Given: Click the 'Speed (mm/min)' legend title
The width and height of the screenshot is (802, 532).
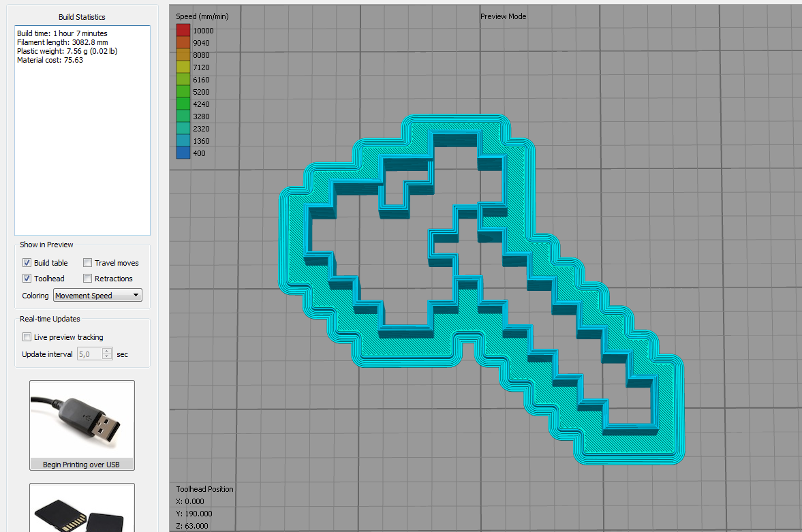Looking at the screenshot, I should 202,16.
